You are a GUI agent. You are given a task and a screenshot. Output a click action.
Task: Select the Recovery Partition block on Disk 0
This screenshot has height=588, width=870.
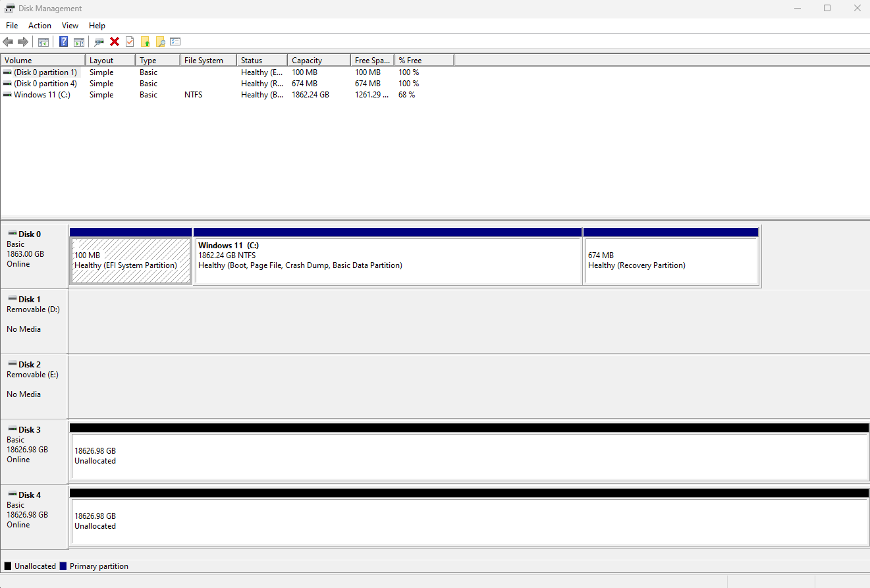pyautogui.click(x=671, y=261)
